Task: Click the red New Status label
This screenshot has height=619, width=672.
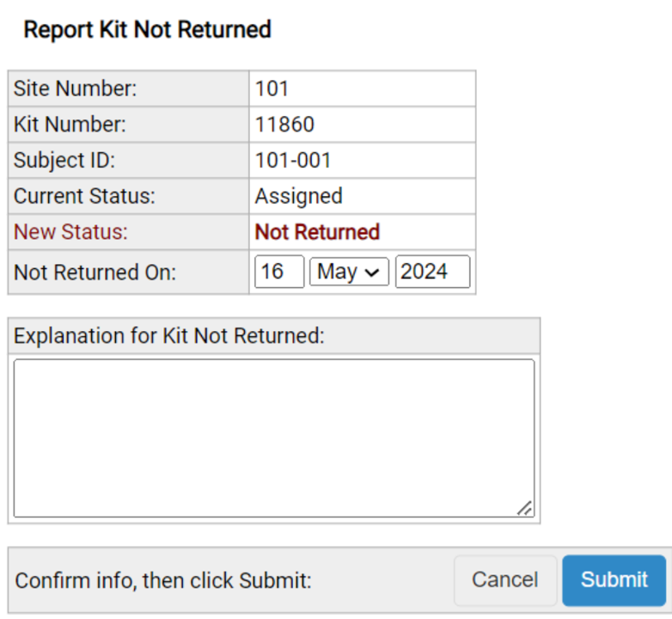Action: 70,232
